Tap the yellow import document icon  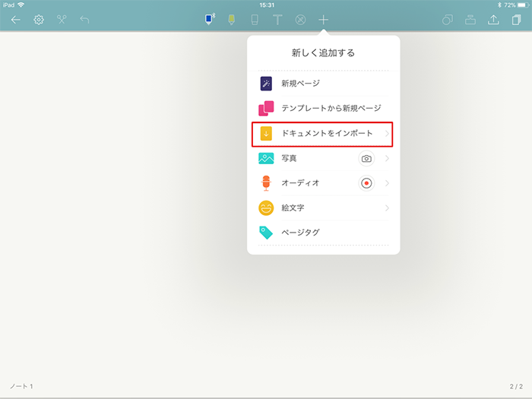point(266,134)
